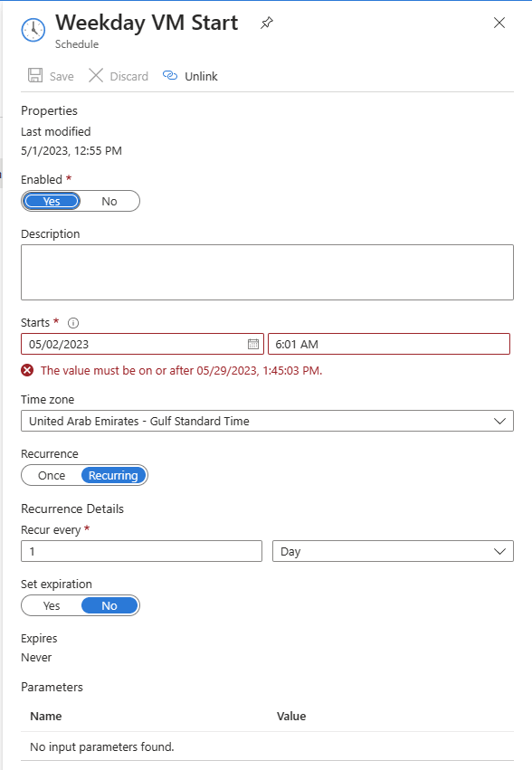The image size is (532, 770).
Task: Click the schedule clock icon
Action: tap(33, 30)
